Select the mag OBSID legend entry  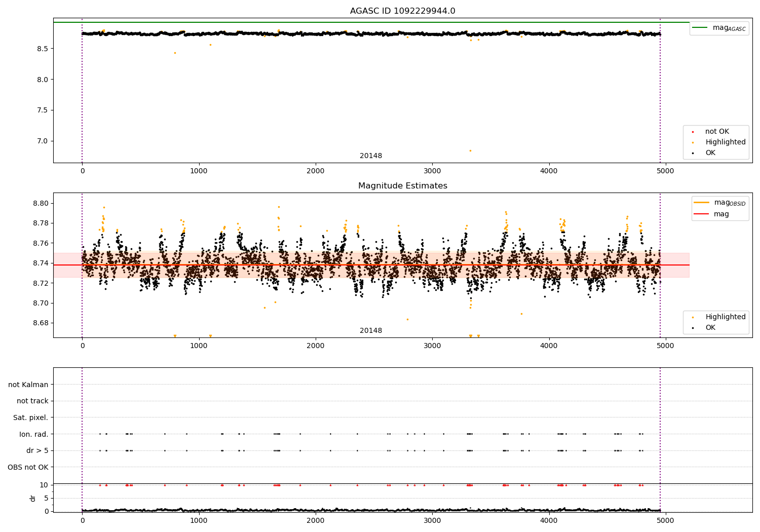click(x=719, y=203)
